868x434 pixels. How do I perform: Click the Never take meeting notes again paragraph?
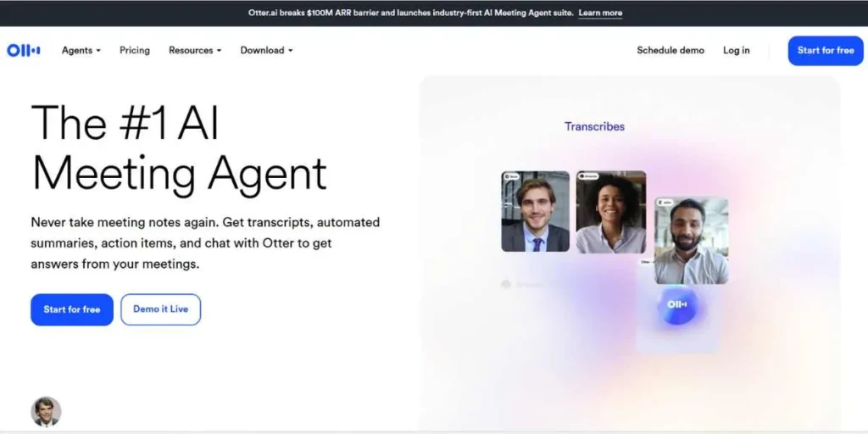pos(205,243)
